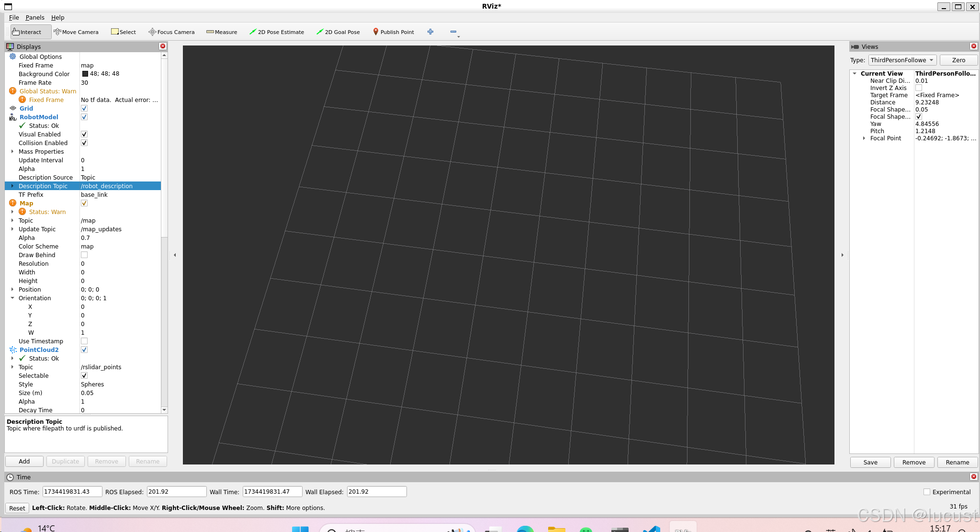Click the Global Options gear icon
This screenshot has height=532, width=980.
(x=13, y=57)
